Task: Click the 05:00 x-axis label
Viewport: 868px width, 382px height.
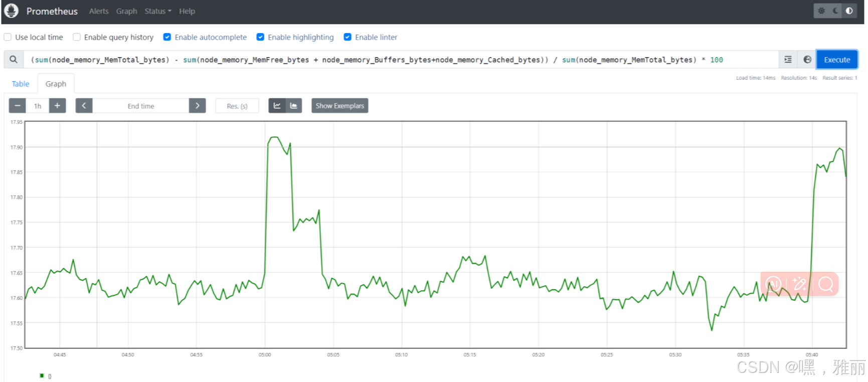Action: pyautogui.click(x=265, y=355)
